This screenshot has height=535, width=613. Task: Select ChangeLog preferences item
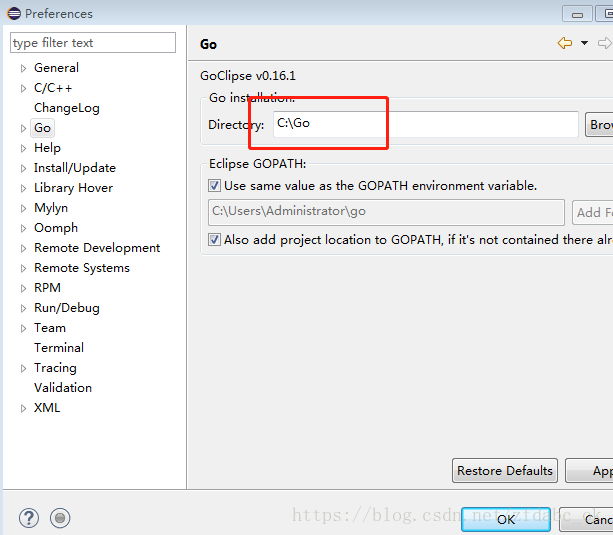[67, 108]
